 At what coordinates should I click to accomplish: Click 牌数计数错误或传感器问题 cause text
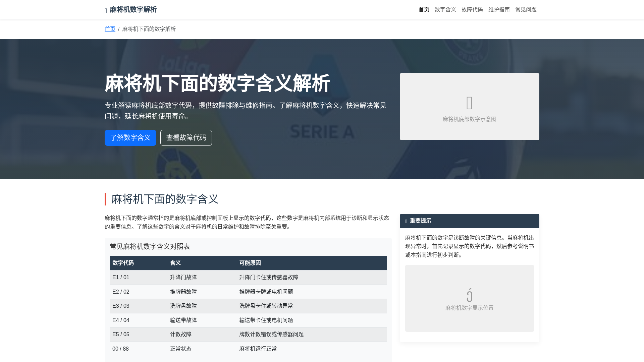point(271,335)
